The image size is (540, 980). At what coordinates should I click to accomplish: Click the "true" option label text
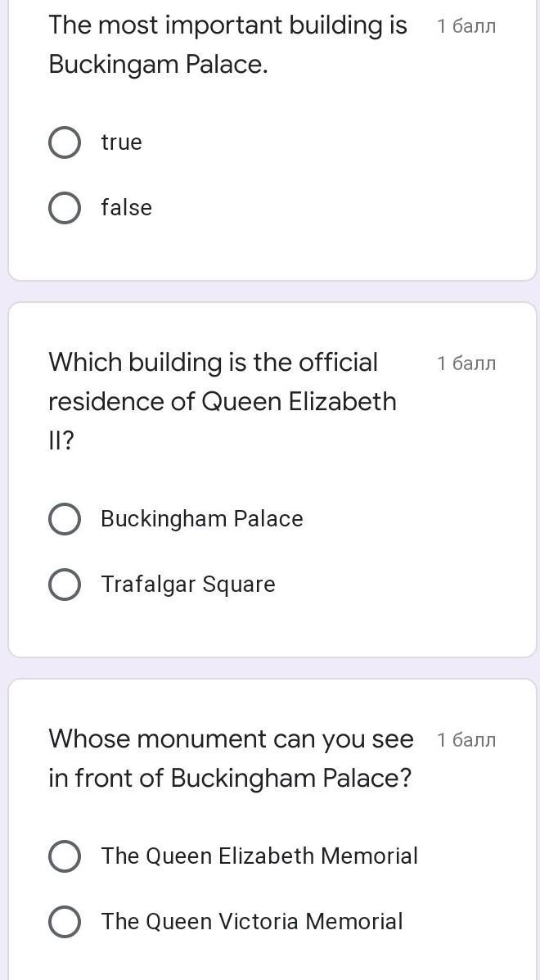click(x=121, y=142)
